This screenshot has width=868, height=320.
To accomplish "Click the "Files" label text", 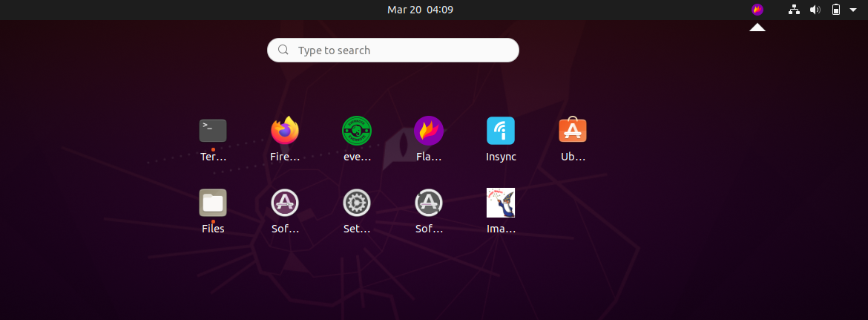I will click(x=213, y=229).
